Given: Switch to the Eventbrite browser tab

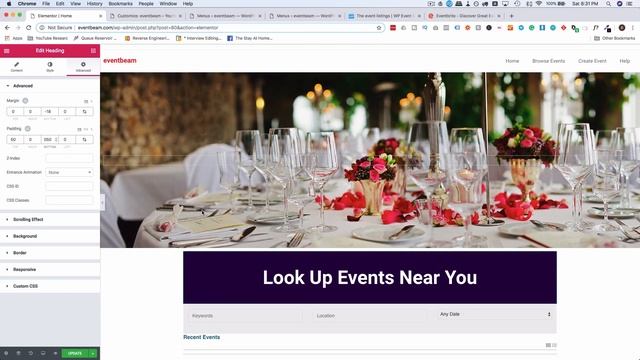Looking at the screenshot, I should click(x=464, y=16).
